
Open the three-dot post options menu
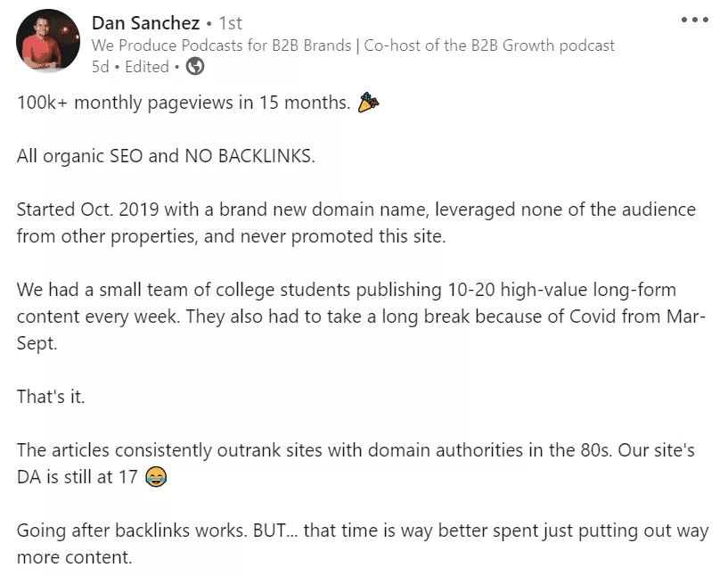694,20
